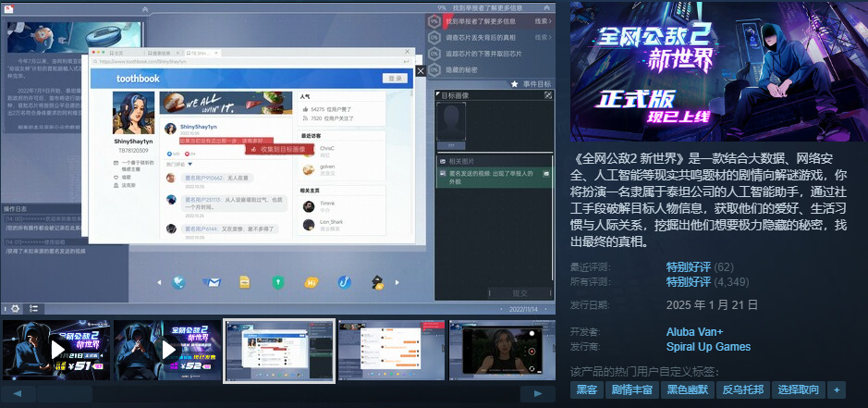868x408 pixels.
Task: Select the woman video call screenshot thumbnail
Action: (x=502, y=350)
